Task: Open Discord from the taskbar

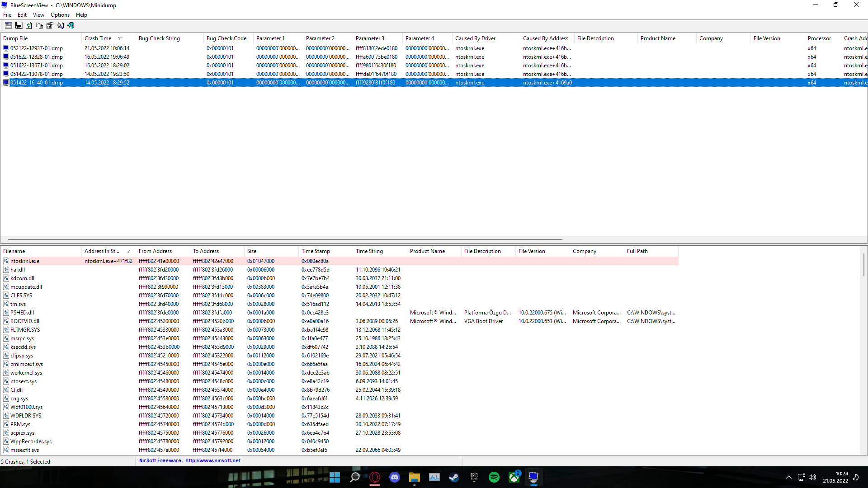Action: (x=395, y=477)
